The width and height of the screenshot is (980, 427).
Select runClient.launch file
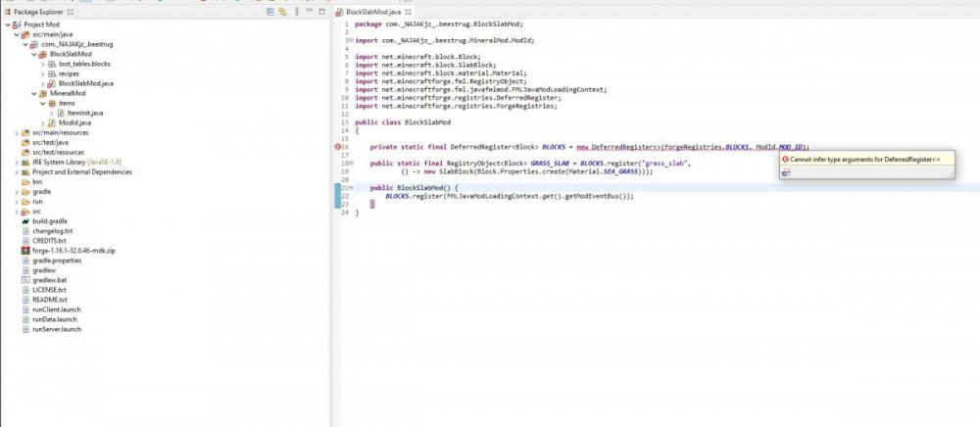click(56, 309)
